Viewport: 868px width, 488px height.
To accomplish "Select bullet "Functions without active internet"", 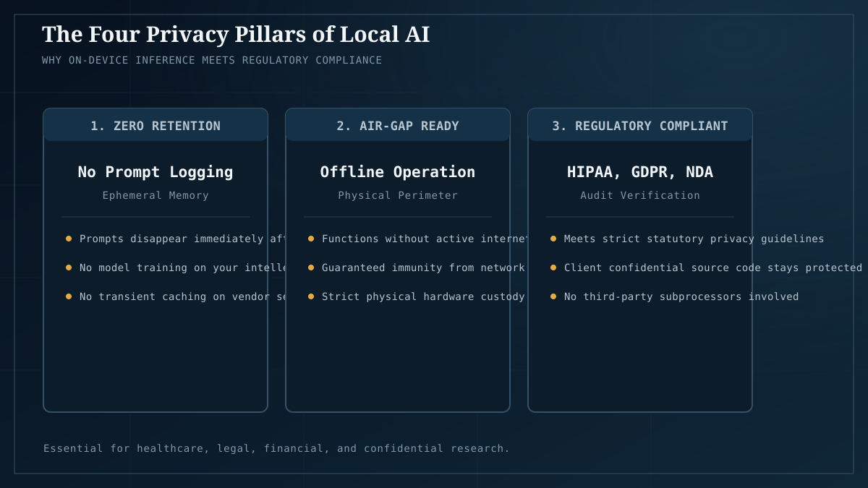I will point(417,239).
